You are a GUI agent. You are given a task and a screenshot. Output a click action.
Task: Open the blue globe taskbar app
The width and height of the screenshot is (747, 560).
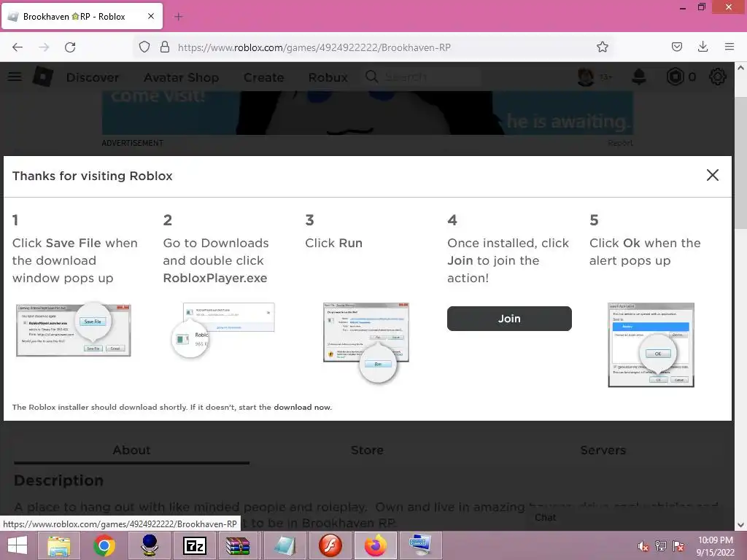coord(150,545)
